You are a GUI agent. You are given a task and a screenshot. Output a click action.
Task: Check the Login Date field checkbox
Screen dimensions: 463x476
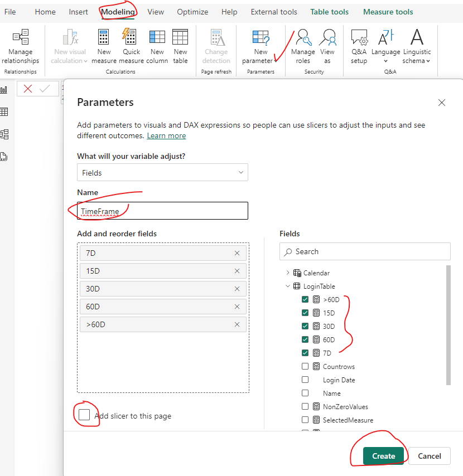click(x=305, y=380)
